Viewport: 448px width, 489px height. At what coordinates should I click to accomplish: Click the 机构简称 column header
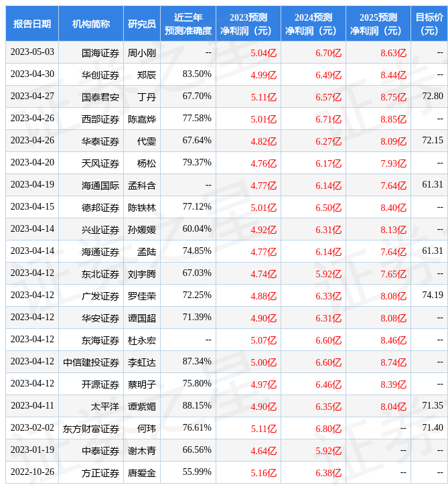91,23
